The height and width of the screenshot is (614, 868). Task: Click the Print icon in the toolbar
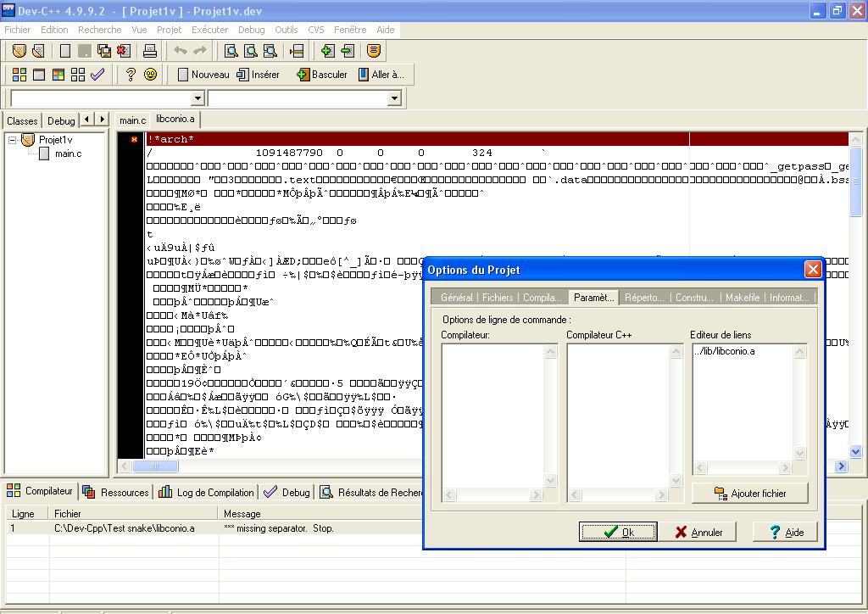tap(150, 51)
